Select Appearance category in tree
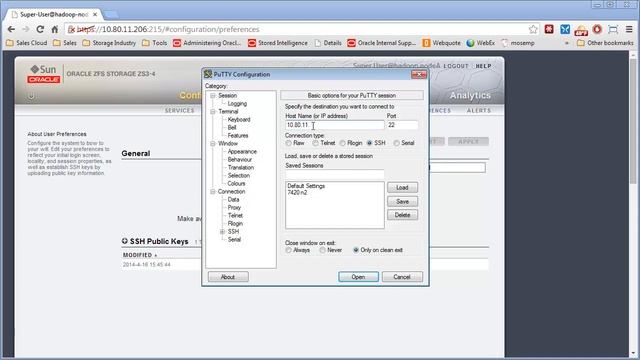 [242, 151]
